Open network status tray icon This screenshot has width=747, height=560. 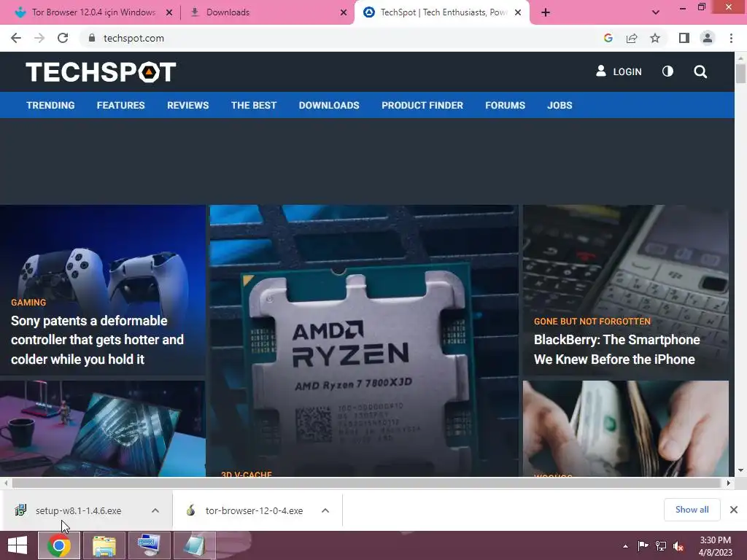tap(661, 546)
